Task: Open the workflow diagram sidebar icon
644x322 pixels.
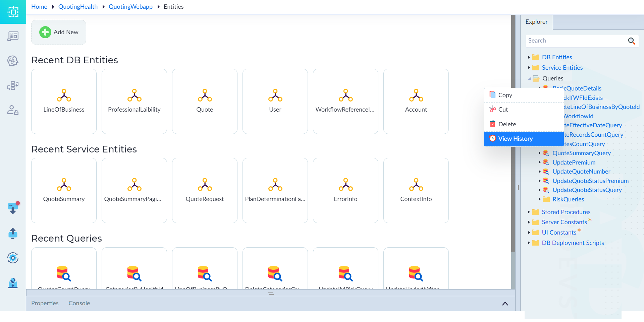Action: click(x=13, y=85)
